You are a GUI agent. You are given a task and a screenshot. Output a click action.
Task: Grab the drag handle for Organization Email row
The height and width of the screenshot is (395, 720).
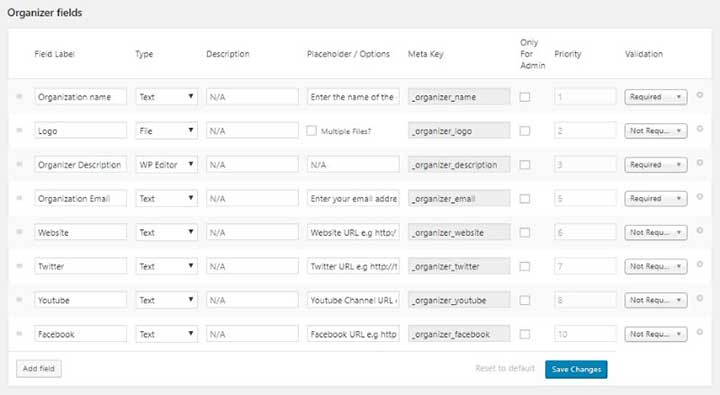tap(19, 198)
